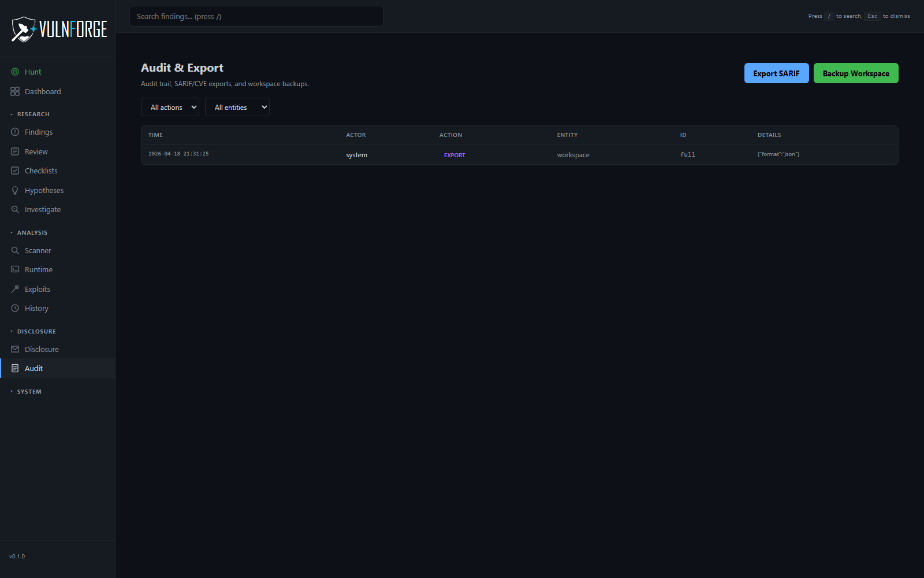Screen dimensions: 924x578
Task: Click the Disclosure envelope icon
Action: point(15,349)
